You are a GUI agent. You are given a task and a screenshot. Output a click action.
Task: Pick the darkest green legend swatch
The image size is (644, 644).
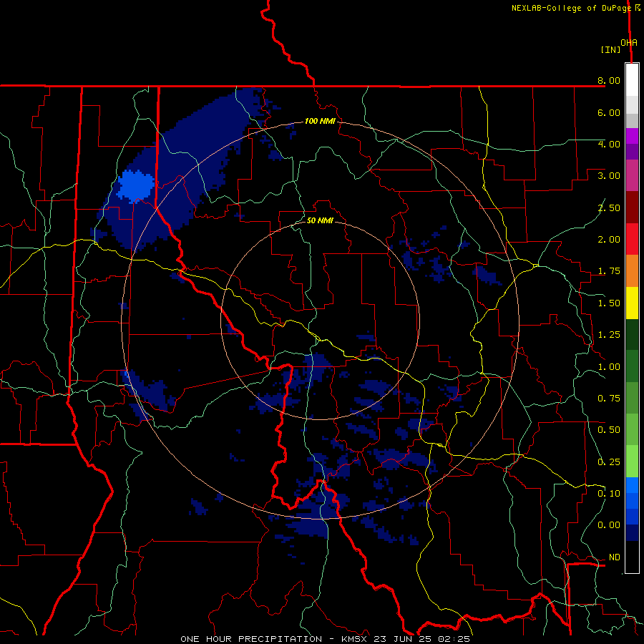(x=632, y=335)
